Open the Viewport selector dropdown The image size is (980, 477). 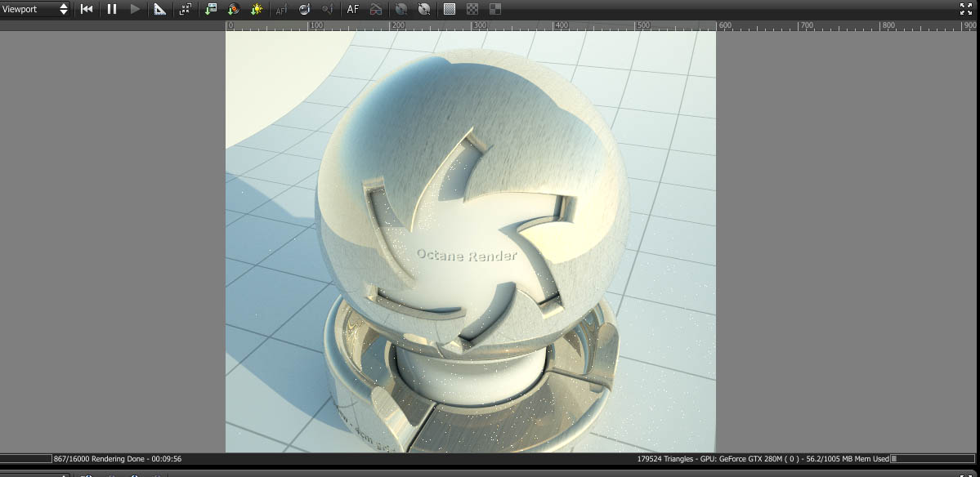tap(34, 9)
